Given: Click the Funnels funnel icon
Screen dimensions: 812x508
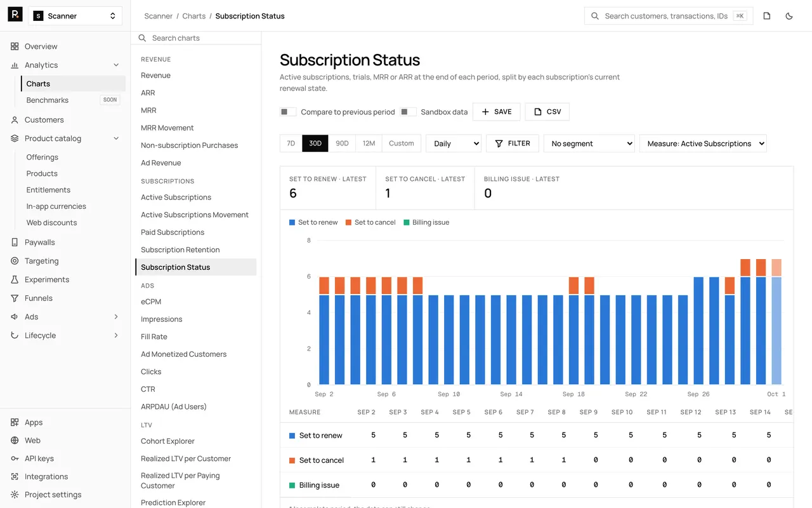Looking at the screenshot, I should (x=15, y=298).
